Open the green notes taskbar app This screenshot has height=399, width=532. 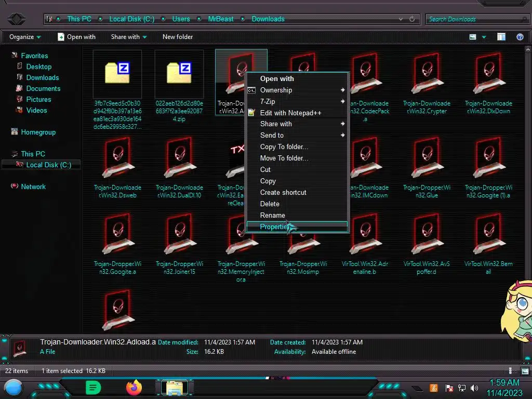(93, 388)
